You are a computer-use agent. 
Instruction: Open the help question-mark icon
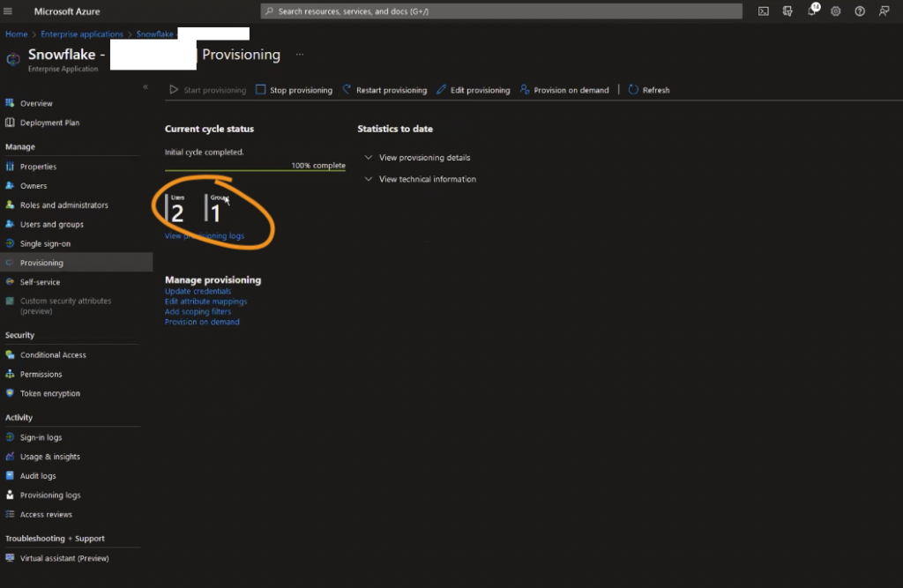click(x=859, y=11)
